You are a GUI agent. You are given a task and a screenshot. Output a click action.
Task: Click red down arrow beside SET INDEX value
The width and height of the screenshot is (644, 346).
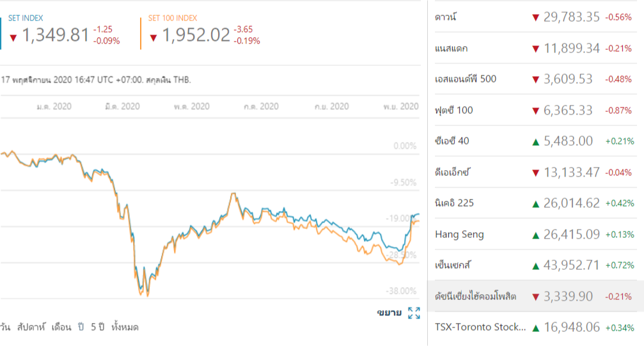click(13, 37)
